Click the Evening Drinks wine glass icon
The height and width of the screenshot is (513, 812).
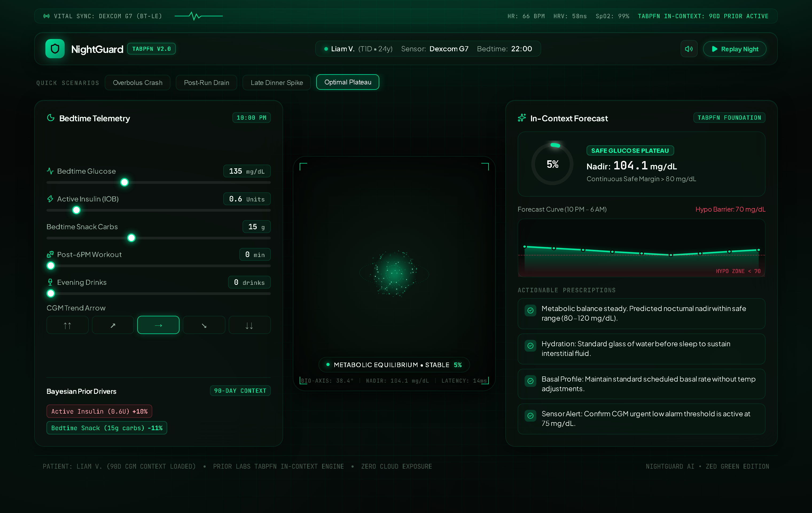coord(50,282)
